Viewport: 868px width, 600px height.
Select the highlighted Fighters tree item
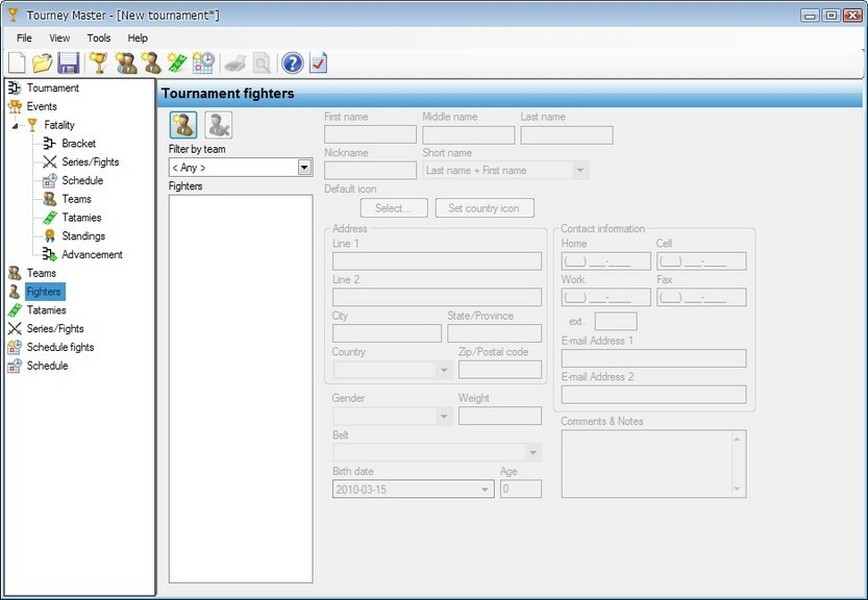(44, 292)
